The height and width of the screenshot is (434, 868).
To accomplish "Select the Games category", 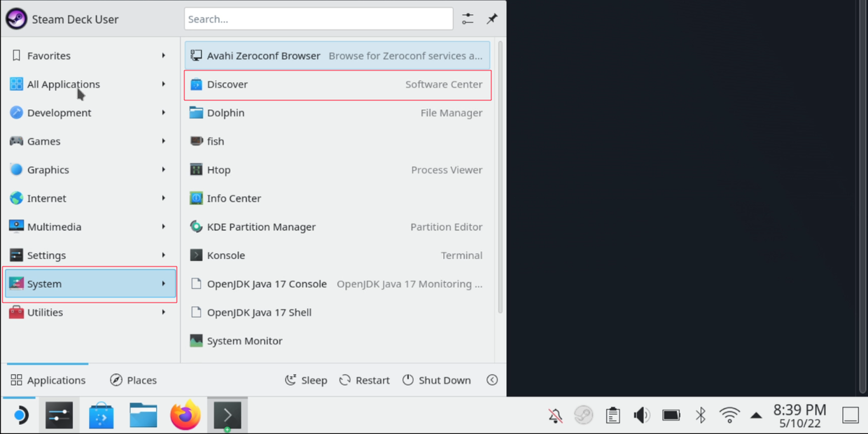I will tap(90, 141).
